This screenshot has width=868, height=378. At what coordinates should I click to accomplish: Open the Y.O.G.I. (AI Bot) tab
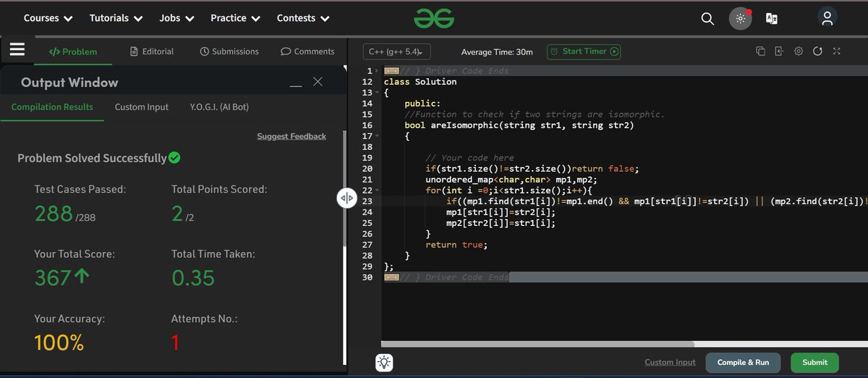[x=219, y=107]
